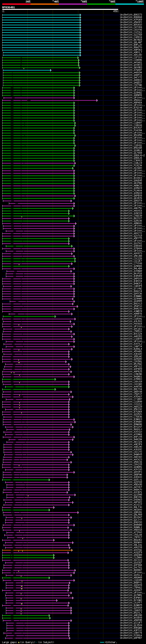146x644 pixels.
Task: Click the BP036481 query label
Action: click(8, 8)
